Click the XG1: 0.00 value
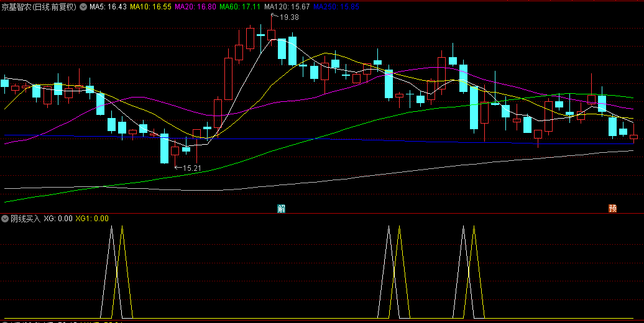This screenshot has width=644, height=323. tap(92, 219)
